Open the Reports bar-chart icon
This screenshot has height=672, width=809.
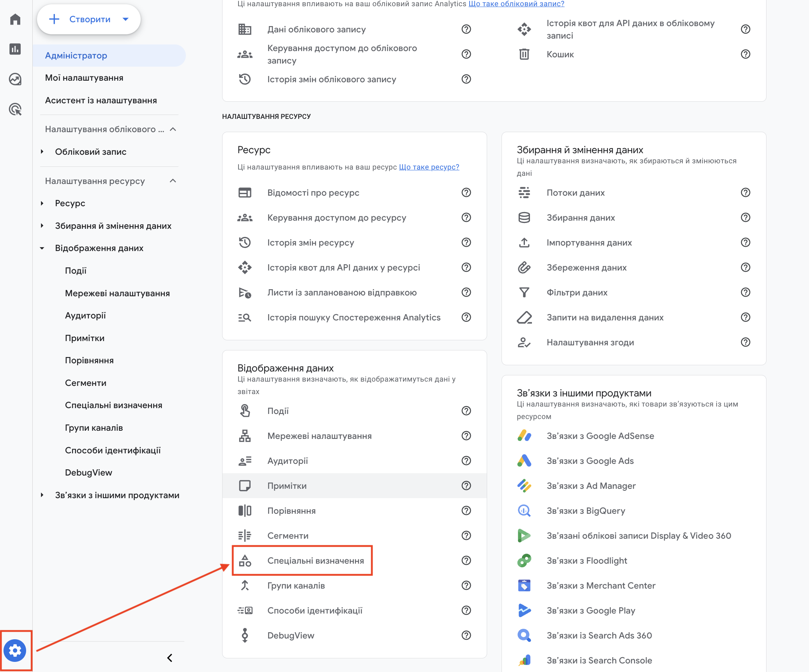click(x=15, y=49)
